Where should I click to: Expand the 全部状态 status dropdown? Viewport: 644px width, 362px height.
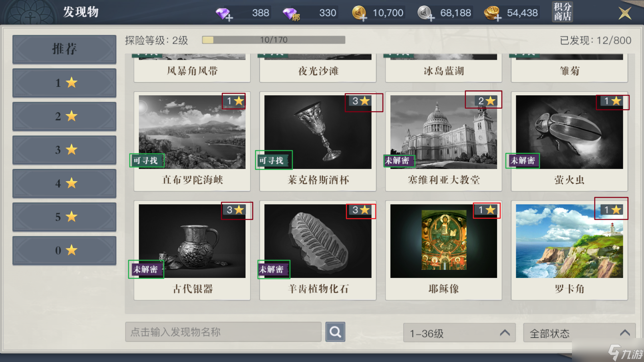point(579,333)
